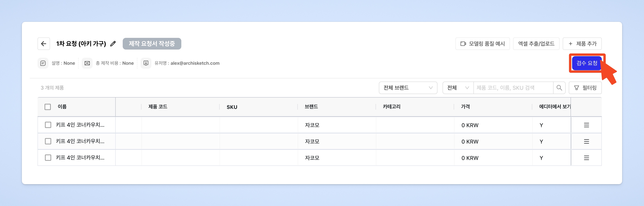Click the 모델링 품질 예시 button
Image resolution: width=644 pixels, height=206 pixels.
482,44
